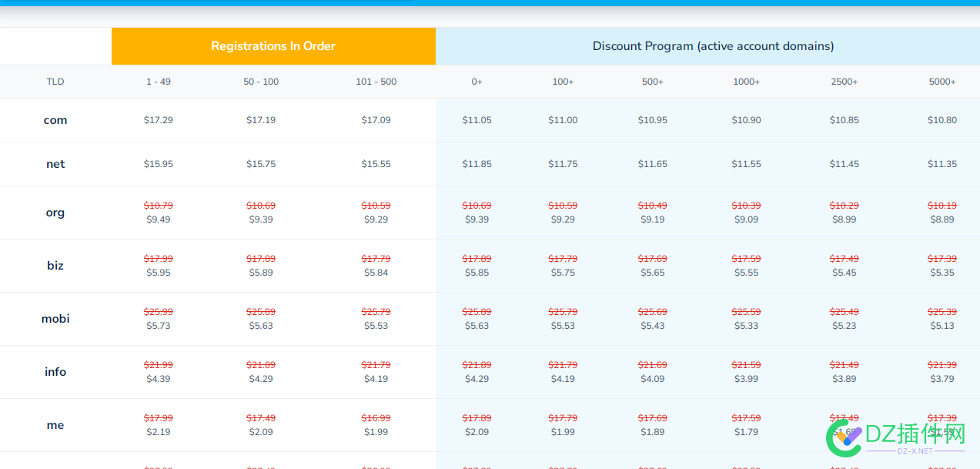Click the org TLD row label
This screenshot has height=469, width=980.
point(55,213)
